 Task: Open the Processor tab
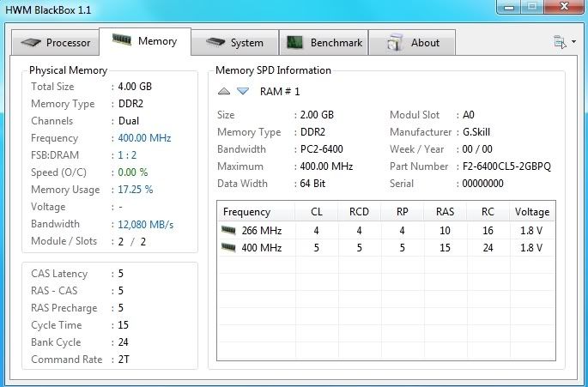click(55, 43)
